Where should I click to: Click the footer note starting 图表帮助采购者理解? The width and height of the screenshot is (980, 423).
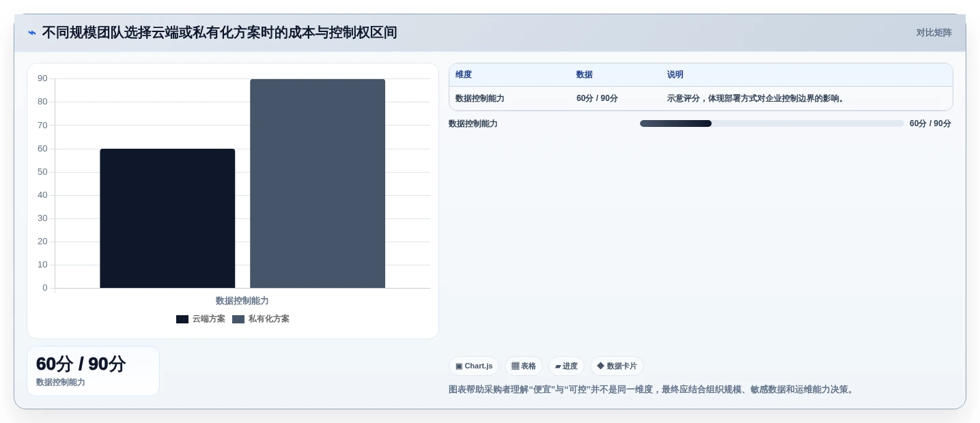(652, 390)
